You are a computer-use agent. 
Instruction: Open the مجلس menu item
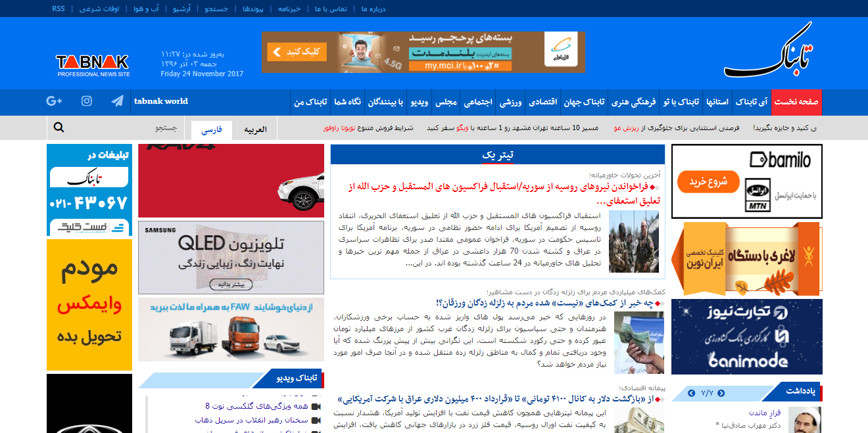[446, 102]
